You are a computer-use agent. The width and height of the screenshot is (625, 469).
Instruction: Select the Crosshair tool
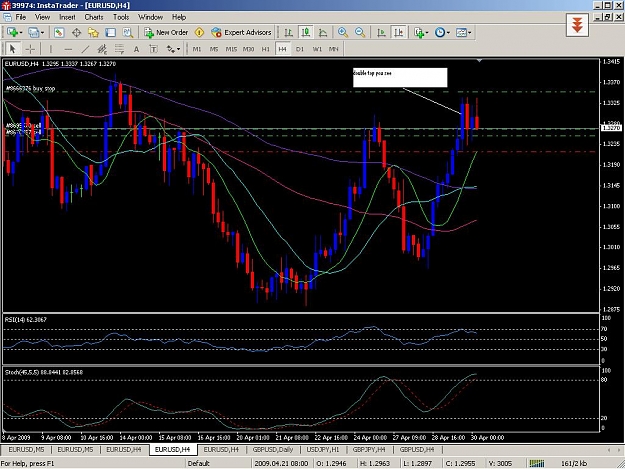tap(30, 49)
